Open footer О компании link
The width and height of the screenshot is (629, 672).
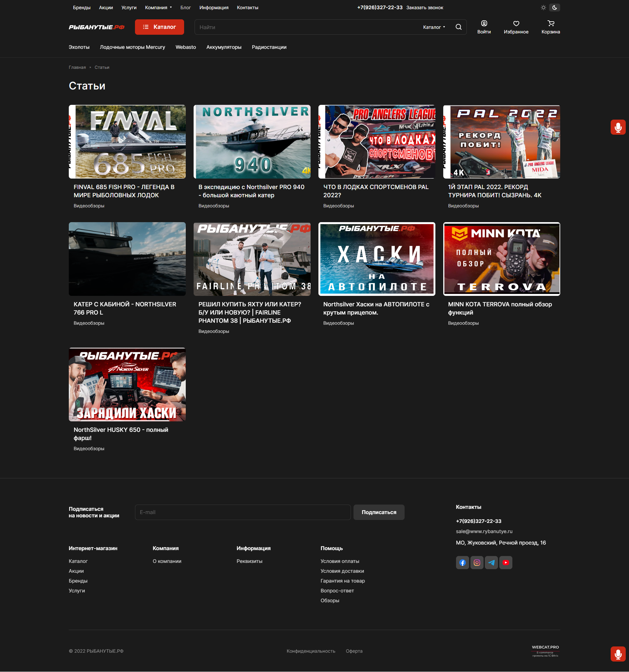click(x=167, y=561)
